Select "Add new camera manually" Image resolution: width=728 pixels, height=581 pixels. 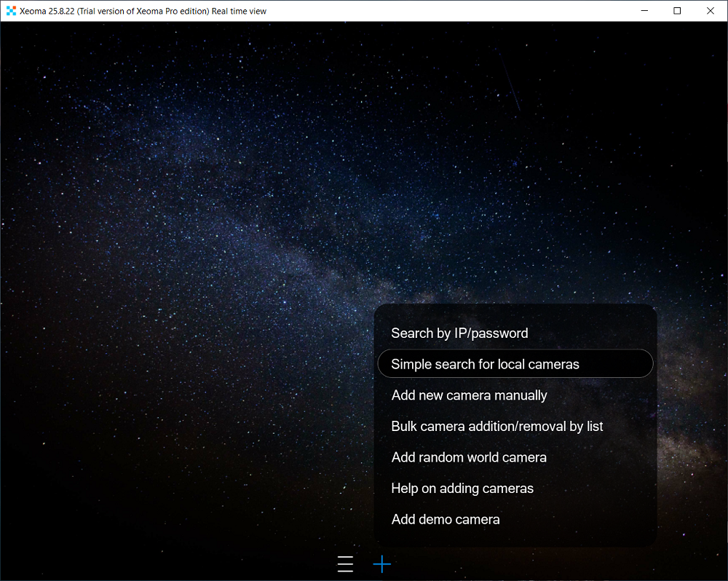click(x=469, y=395)
